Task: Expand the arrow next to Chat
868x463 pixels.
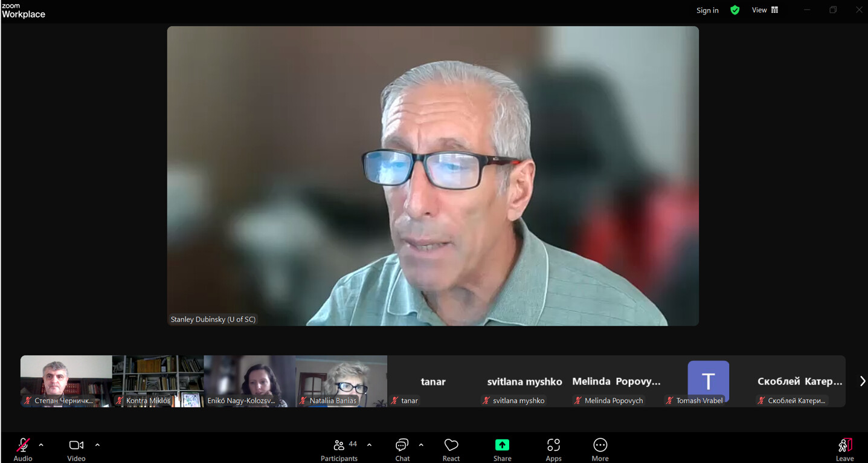Action: click(x=421, y=445)
